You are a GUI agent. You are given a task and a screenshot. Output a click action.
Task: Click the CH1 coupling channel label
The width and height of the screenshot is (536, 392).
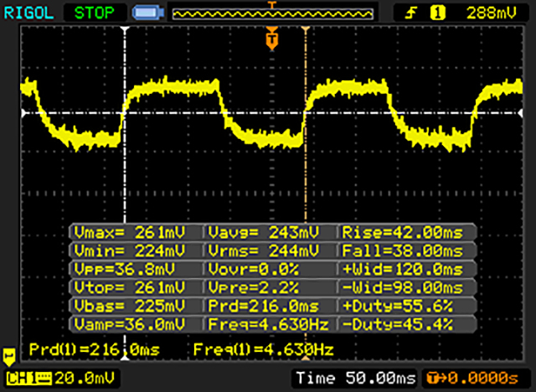click(28, 379)
